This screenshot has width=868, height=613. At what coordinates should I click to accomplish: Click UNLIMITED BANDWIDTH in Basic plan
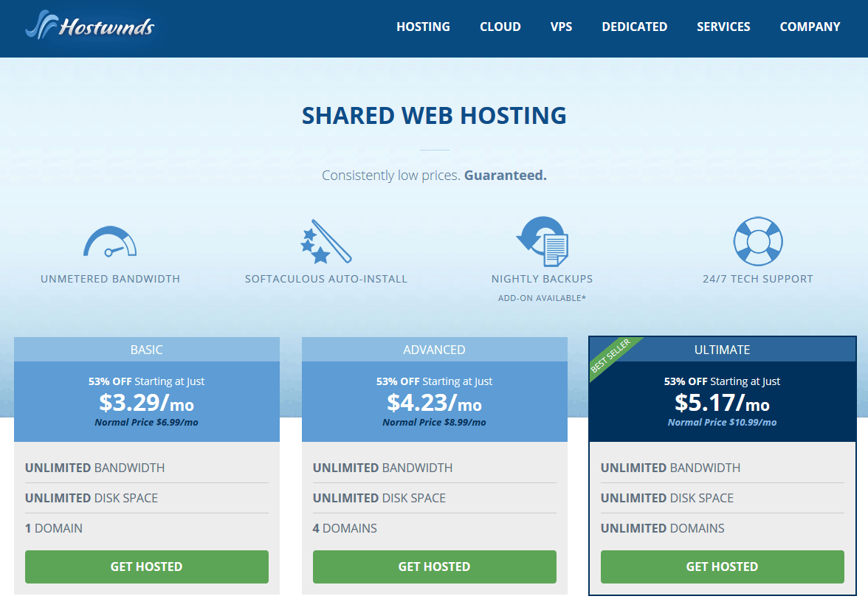[x=94, y=468]
